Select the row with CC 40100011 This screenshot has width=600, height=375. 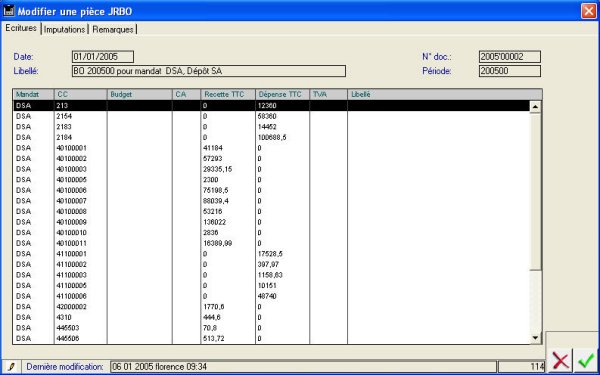(x=271, y=243)
